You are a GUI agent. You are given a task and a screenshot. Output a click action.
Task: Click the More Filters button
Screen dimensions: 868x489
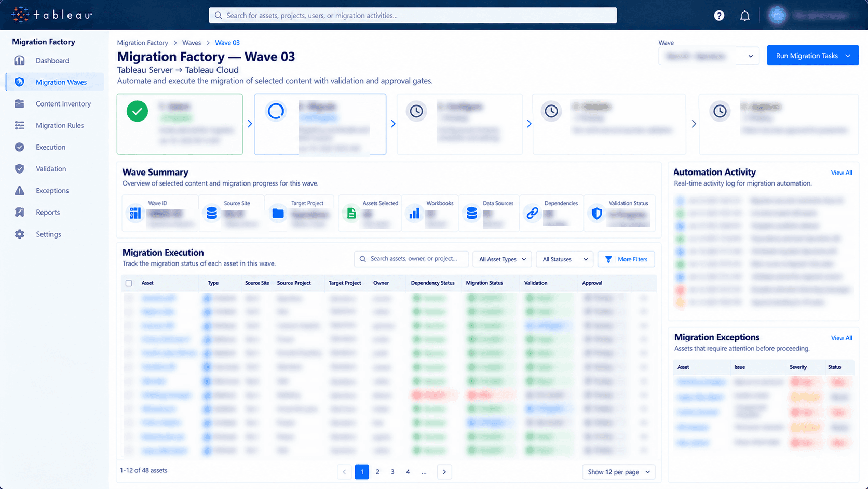click(626, 259)
